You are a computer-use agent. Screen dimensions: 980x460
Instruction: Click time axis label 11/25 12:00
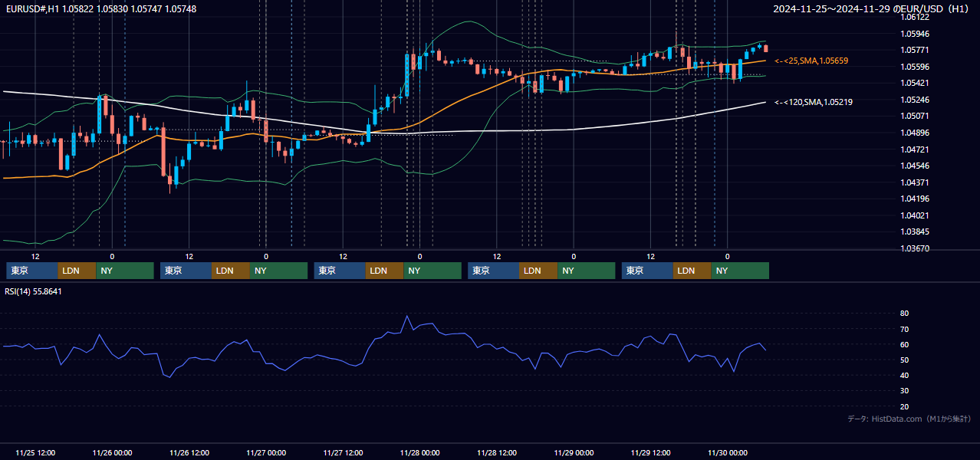[35, 452]
